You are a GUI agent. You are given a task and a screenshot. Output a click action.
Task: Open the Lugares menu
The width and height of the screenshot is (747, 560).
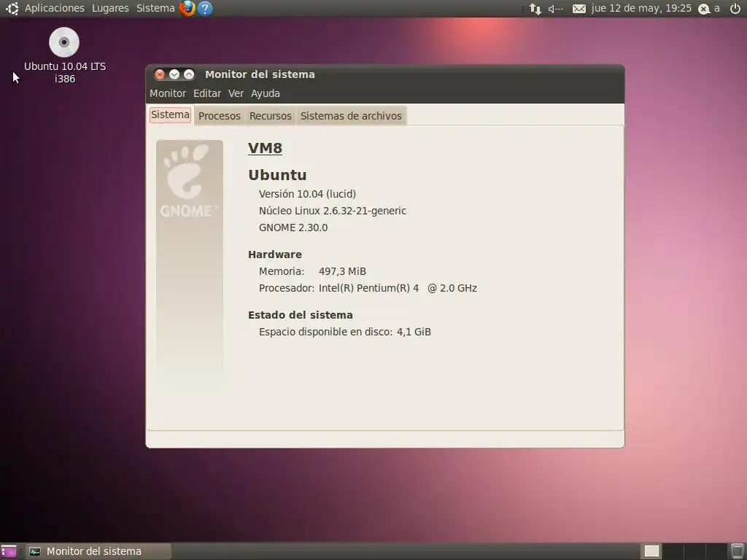tap(110, 8)
